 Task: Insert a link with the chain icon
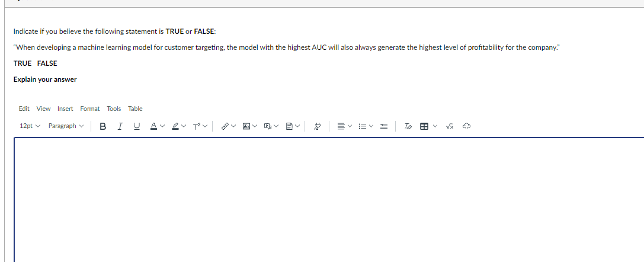[225, 126]
